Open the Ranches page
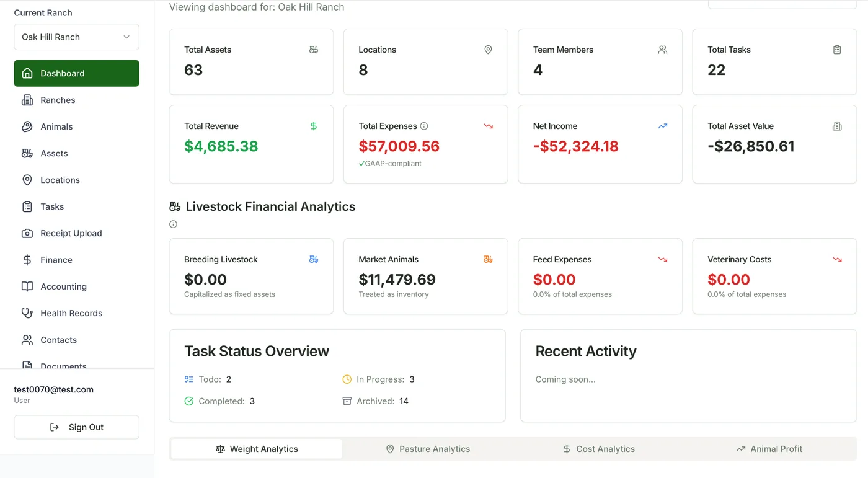Screen dimensions: 868x478 tap(76, 100)
